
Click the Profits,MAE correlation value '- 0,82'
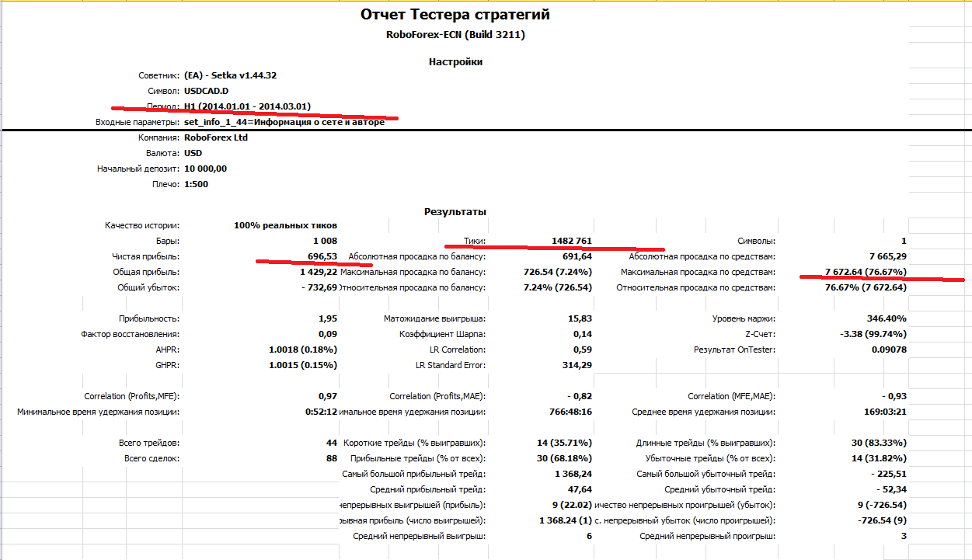pos(581,396)
